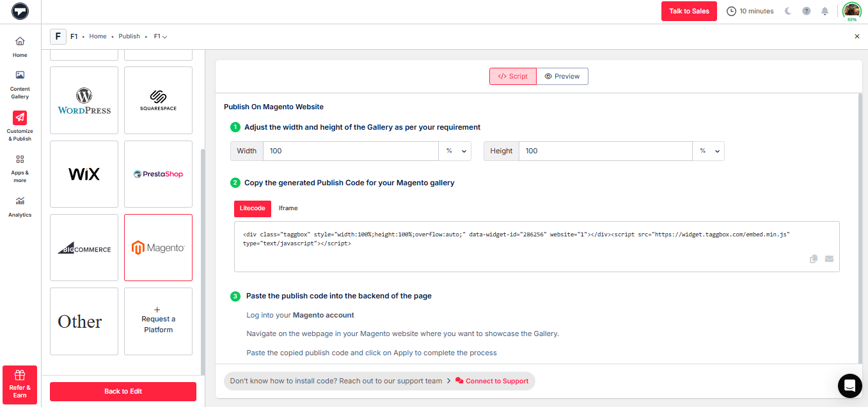Viewport: 868px width, 407px height.
Task: Select the BigCommerce platform tile
Action: 84,247
